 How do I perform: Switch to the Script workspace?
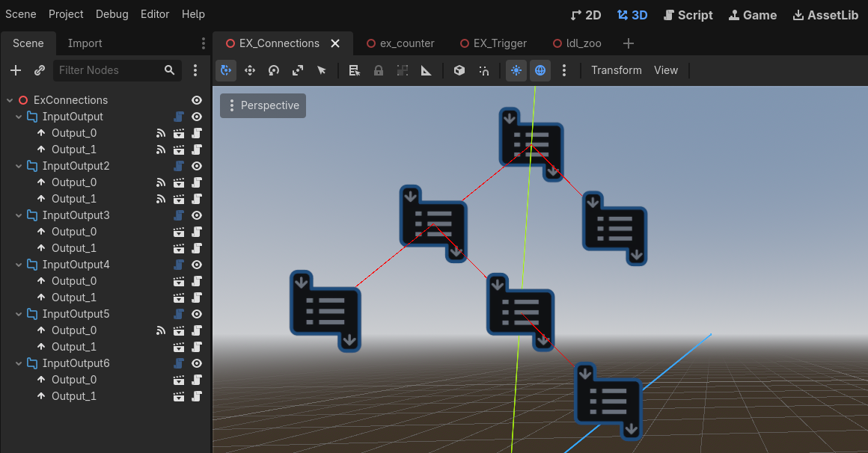point(688,15)
